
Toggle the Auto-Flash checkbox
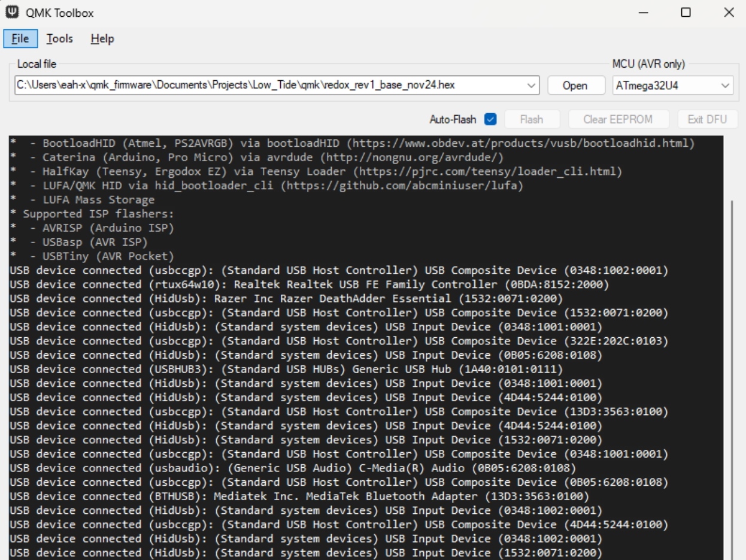[x=490, y=119]
